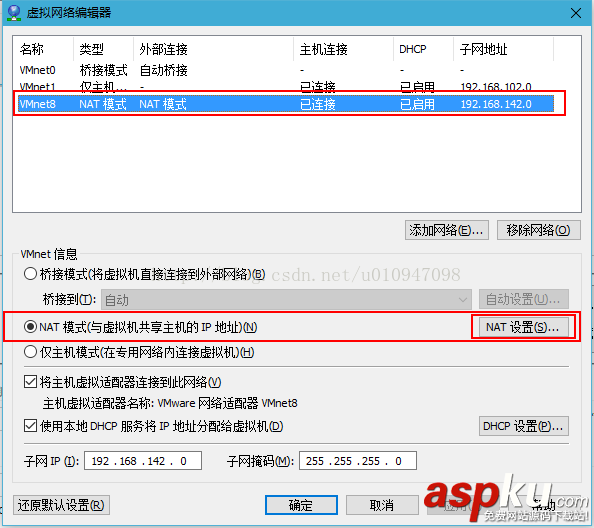Select the VMnet1 network row
Screen dimensions: 594x528
(286, 87)
